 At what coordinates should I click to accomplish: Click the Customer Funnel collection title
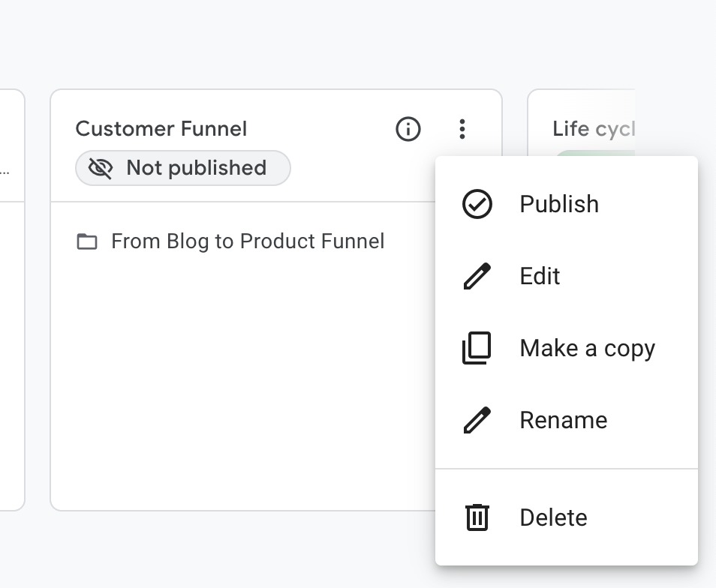[161, 129]
